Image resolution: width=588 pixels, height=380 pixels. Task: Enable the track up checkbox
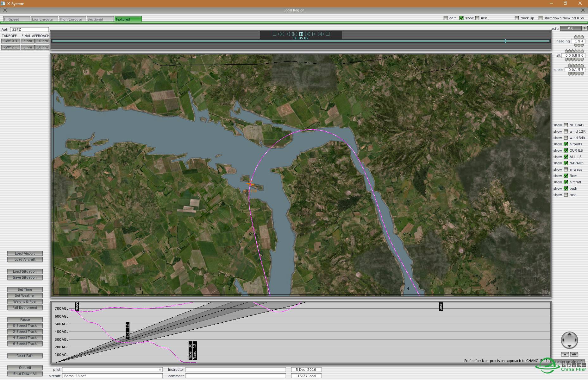pos(517,18)
